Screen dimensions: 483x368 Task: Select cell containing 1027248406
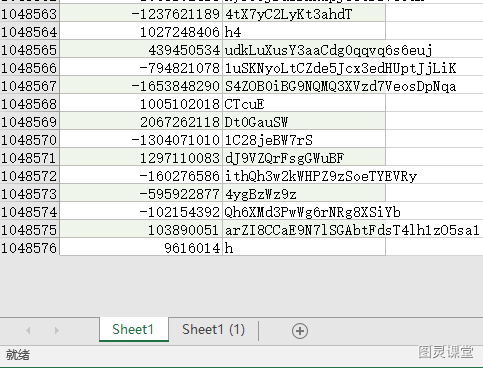tap(141, 32)
